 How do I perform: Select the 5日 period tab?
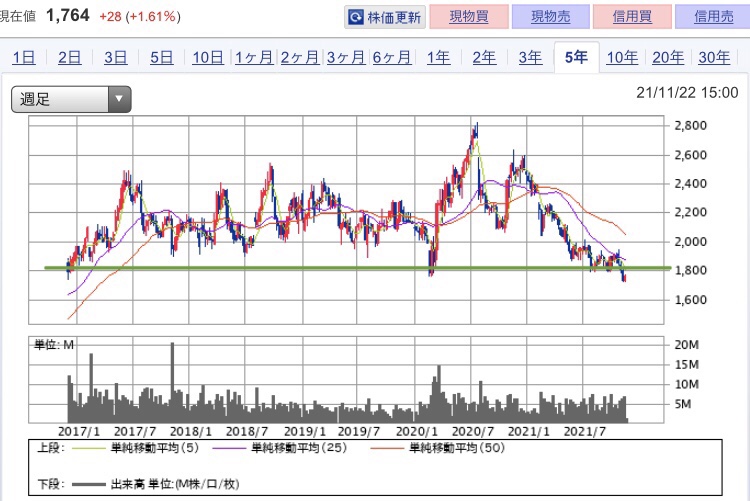click(161, 57)
